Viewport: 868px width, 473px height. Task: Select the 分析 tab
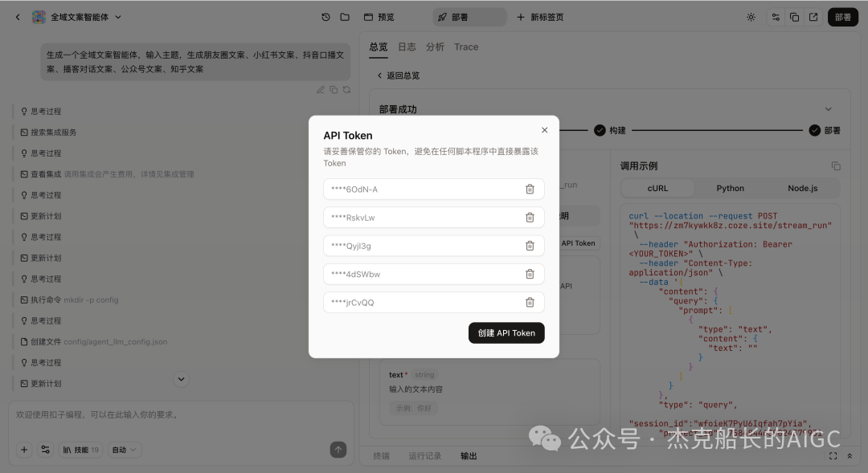[435, 47]
